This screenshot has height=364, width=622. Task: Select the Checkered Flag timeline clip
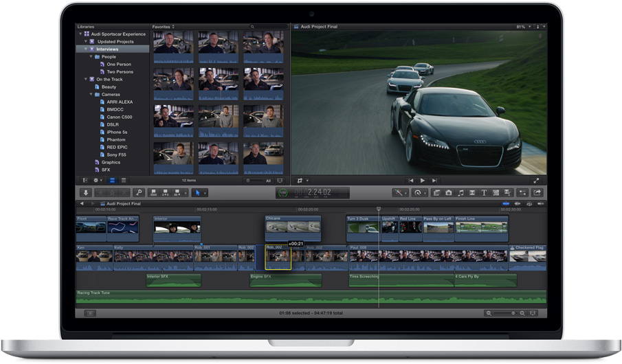tap(528, 258)
